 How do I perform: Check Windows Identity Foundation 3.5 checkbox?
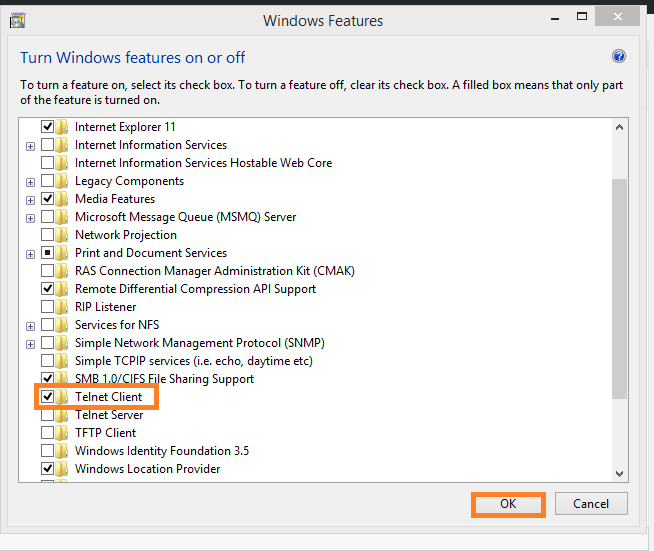48,450
